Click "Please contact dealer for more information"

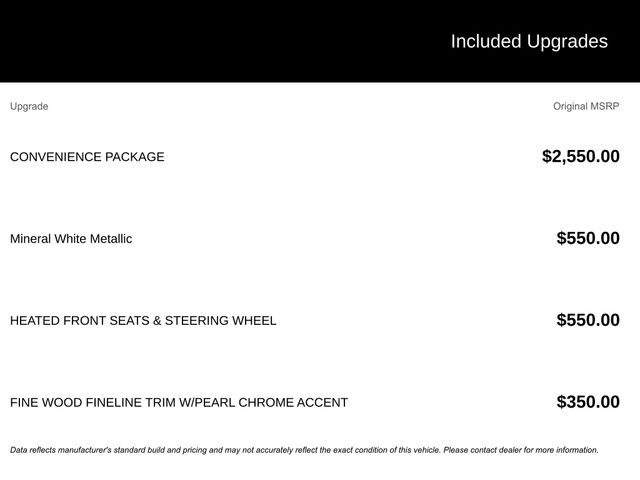coord(520,450)
